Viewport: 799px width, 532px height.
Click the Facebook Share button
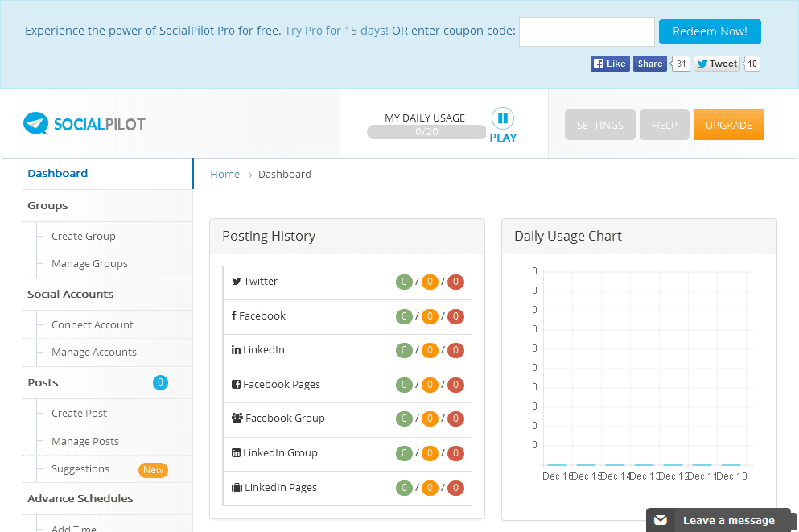coord(649,64)
